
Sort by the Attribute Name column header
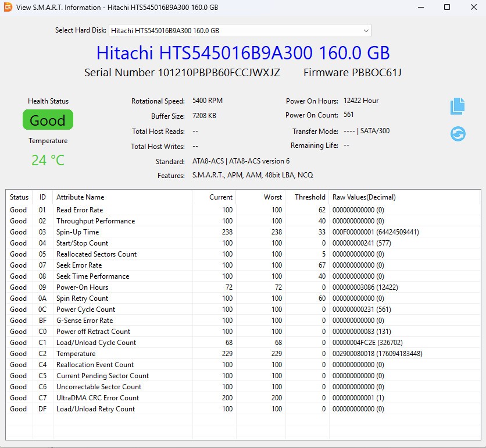click(x=123, y=197)
